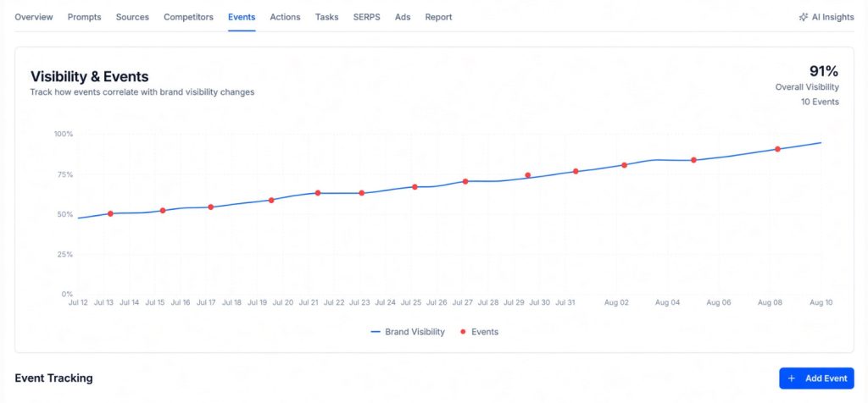
Task: Click the 100% y-axis label
Action: [x=64, y=134]
